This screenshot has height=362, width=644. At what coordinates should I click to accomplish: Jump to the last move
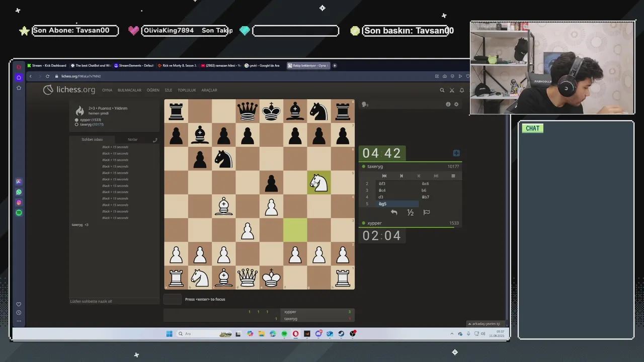click(436, 175)
